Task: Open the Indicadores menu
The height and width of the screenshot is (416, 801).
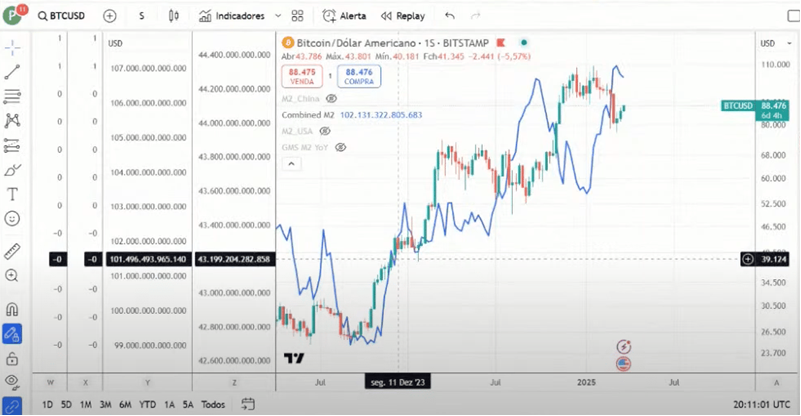Action: 231,16
